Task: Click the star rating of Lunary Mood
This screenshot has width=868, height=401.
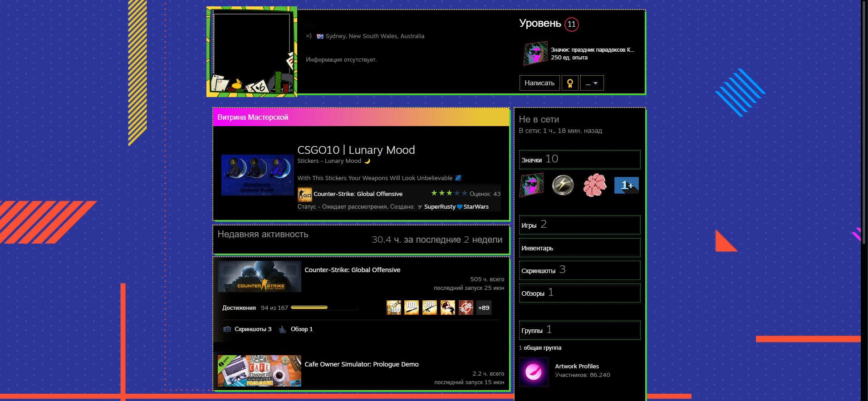Action: [x=449, y=193]
